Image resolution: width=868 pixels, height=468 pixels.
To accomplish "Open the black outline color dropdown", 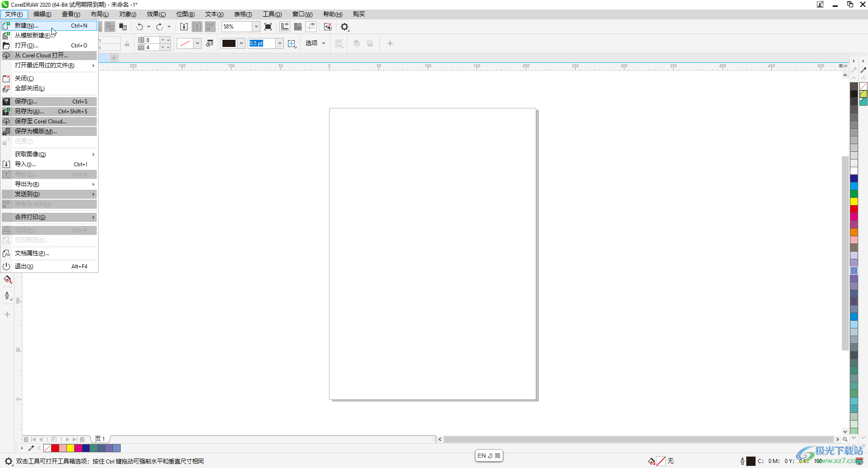I will [x=241, y=43].
